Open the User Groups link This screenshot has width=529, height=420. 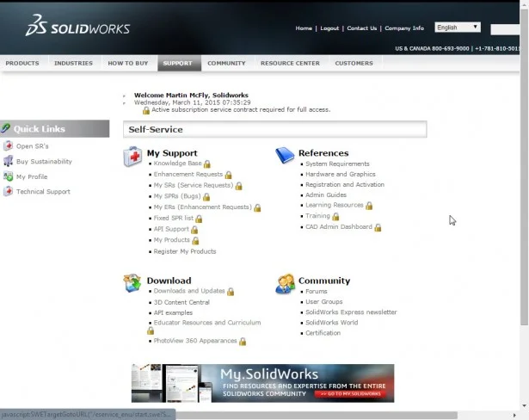click(x=324, y=302)
